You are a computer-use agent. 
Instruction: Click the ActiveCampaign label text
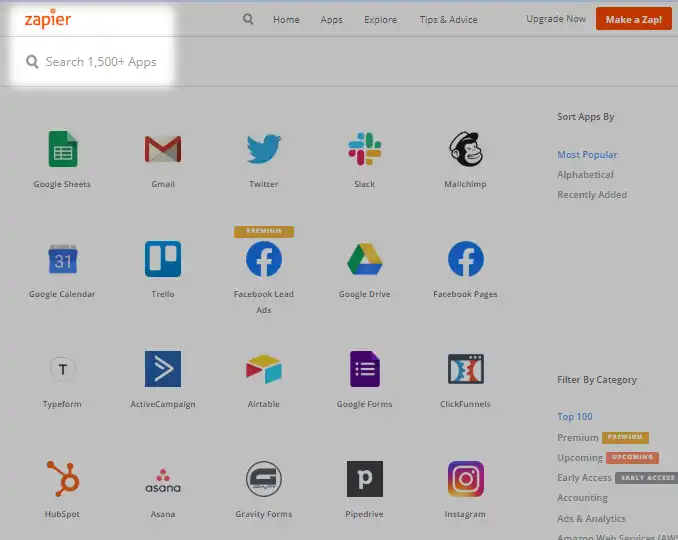click(163, 404)
